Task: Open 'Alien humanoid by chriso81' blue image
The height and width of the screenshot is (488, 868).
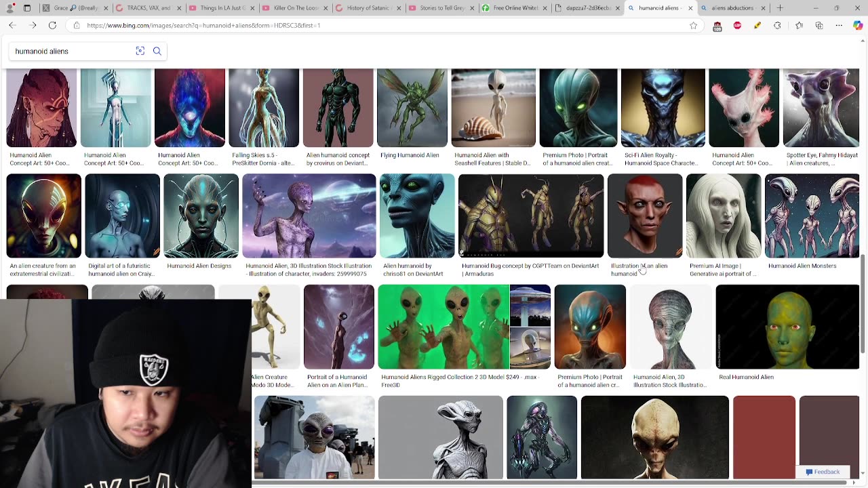Action: pyautogui.click(x=417, y=216)
